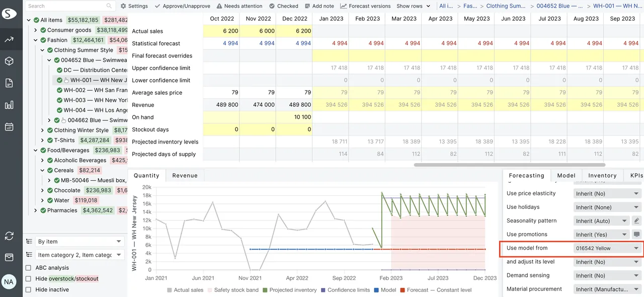Open the Use holidays dropdown

tap(608, 207)
